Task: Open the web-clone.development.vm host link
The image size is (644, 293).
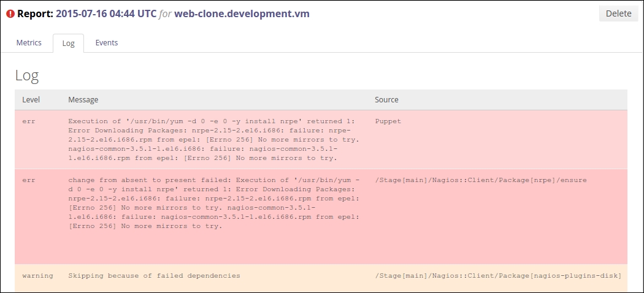Action: [x=242, y=13]
